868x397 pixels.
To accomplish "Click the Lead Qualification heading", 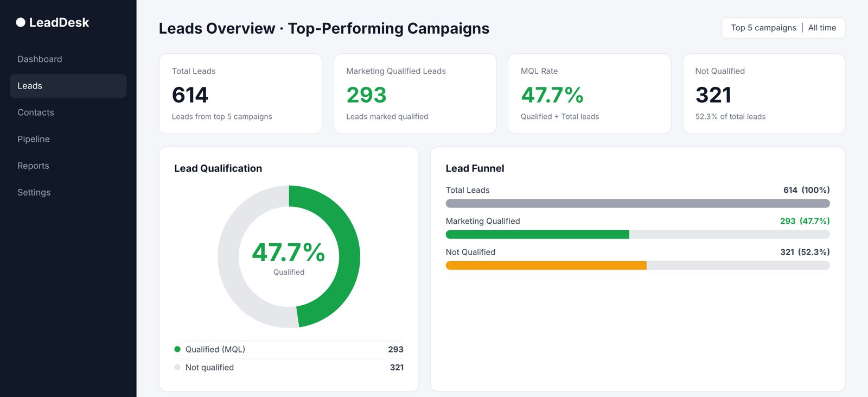I will [x=218, y=168].
